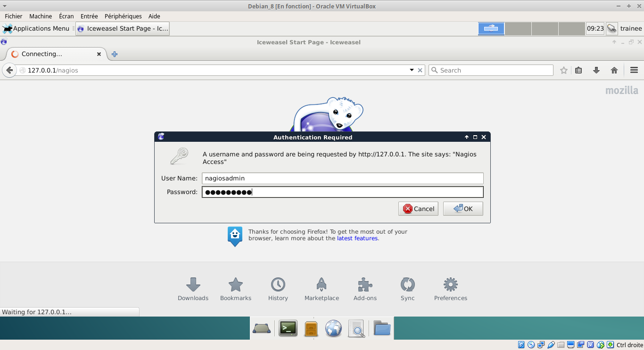Viewport: 644px width, 350px height.
Task: Click VirtualBox display status icon
Action: 570,345
